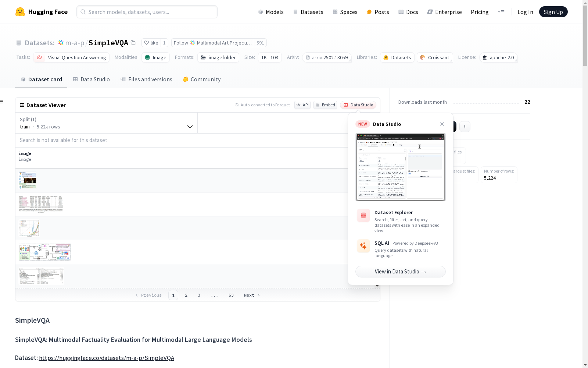Click the Croissant library tag
The height and width of the screenshot is (368, 588).
click(x=435, y=57)
